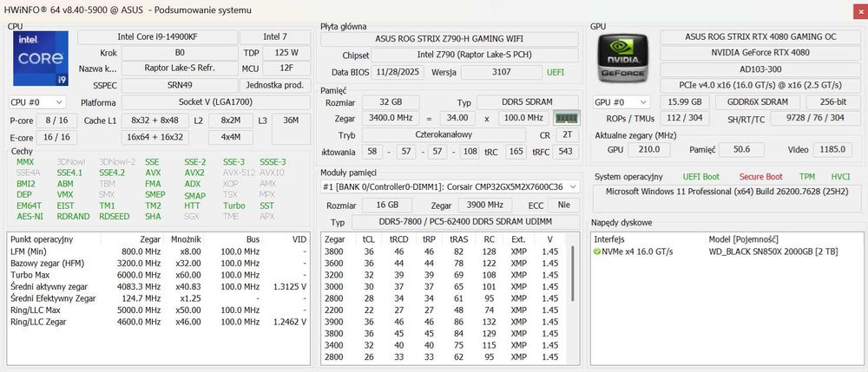
Task: Click the tRFC value 543
Action: pyautogui.click(x=565, y=152)
